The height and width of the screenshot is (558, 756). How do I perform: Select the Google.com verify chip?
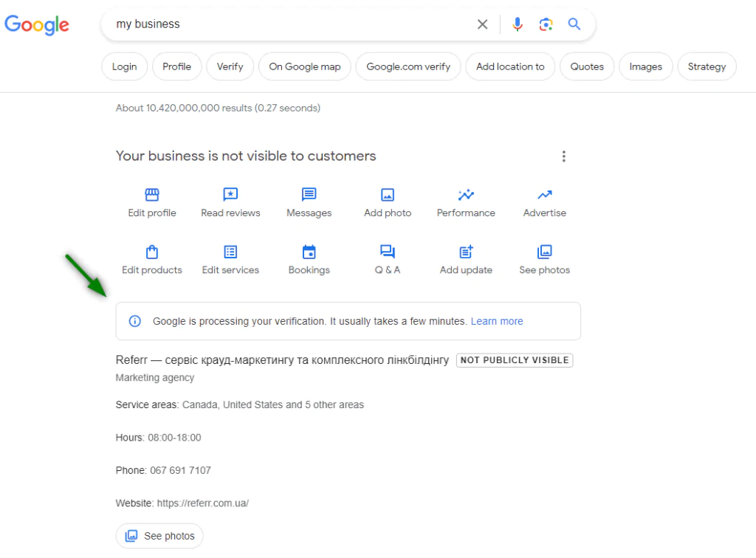408,66
